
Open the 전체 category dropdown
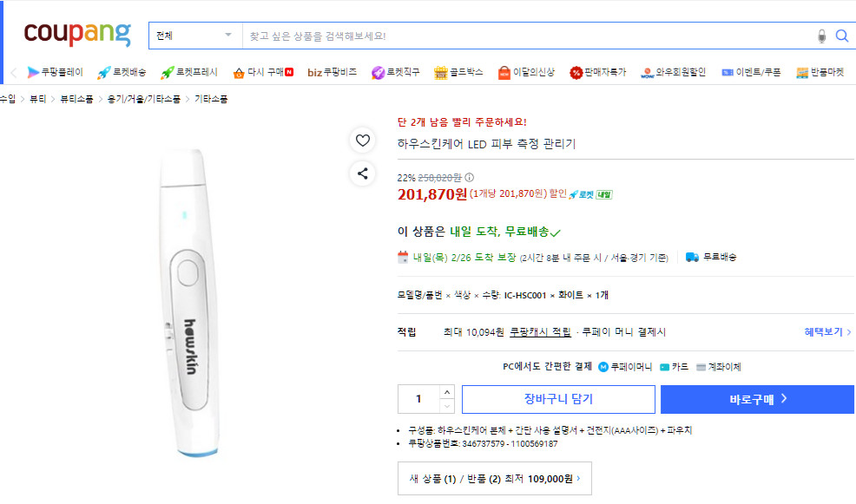[194, 35]
